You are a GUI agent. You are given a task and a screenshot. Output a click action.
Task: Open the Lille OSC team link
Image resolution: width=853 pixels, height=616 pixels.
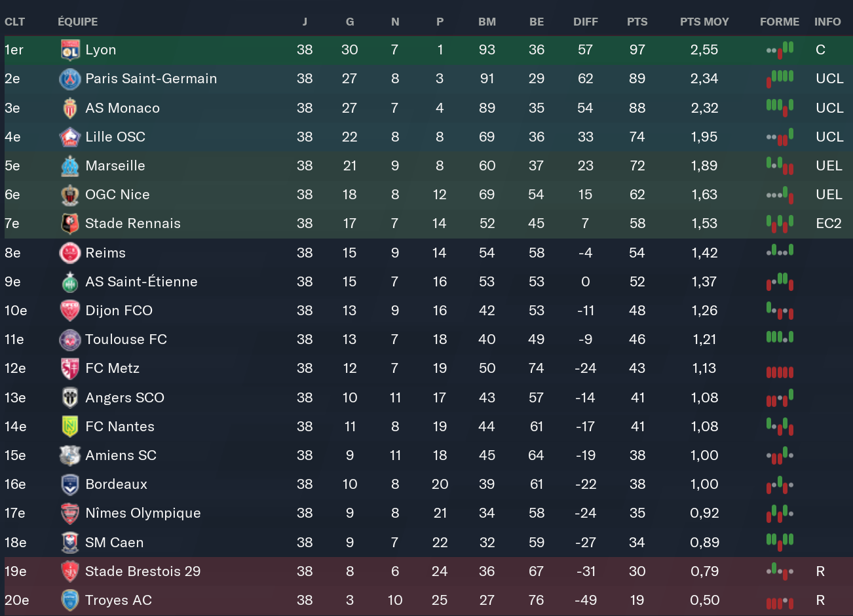(x=115, y=137)
